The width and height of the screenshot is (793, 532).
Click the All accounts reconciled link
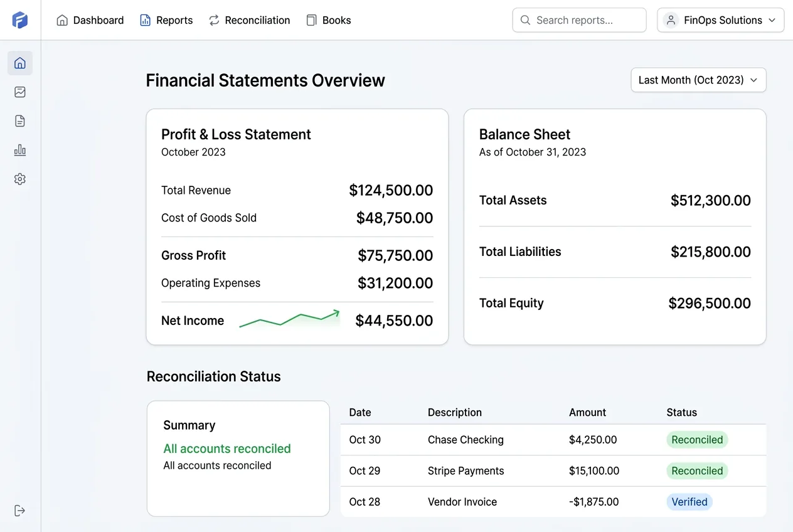click(226, 449)
